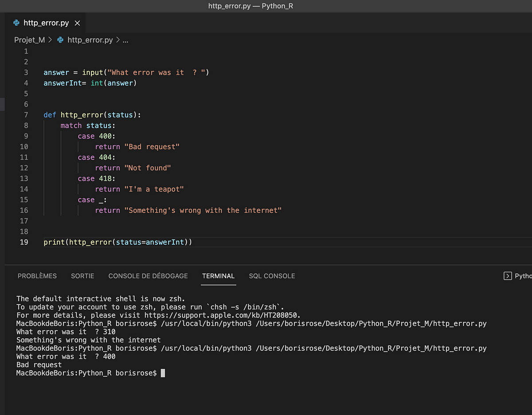Image resolution: width=532 pixels, height=415 pixels.
Task: Click the return "I'm a teapot" line
Action: [139, 189]
